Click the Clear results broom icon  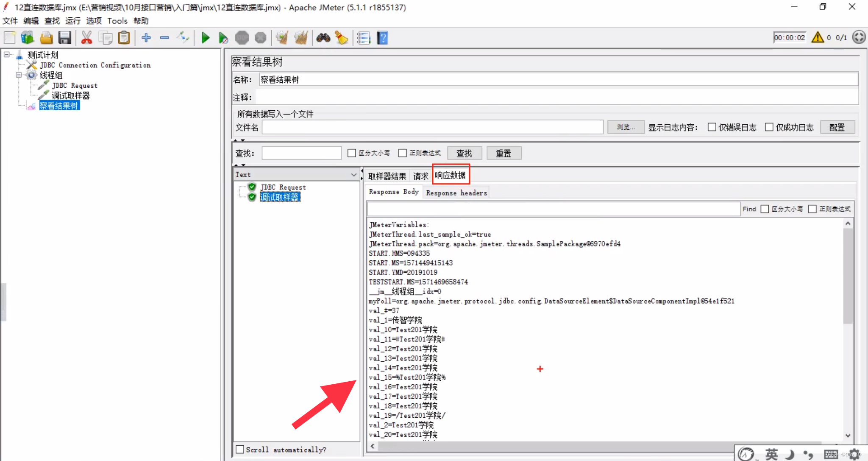pyautogui.click(x=282, y=38)
